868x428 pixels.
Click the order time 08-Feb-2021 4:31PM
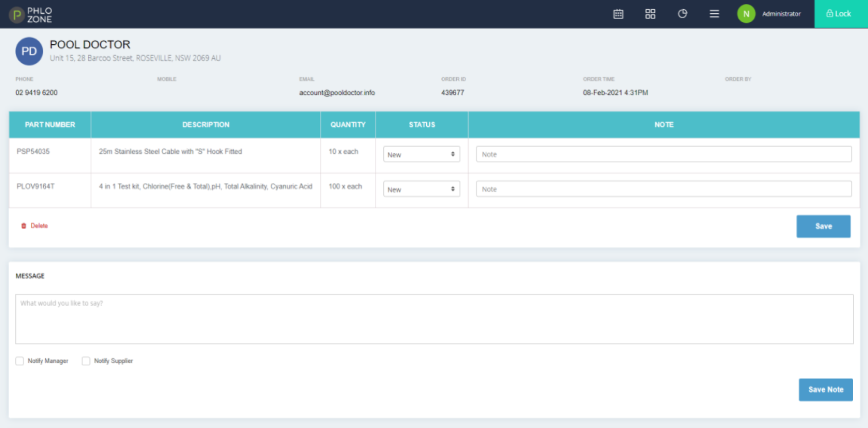point(615,93)
